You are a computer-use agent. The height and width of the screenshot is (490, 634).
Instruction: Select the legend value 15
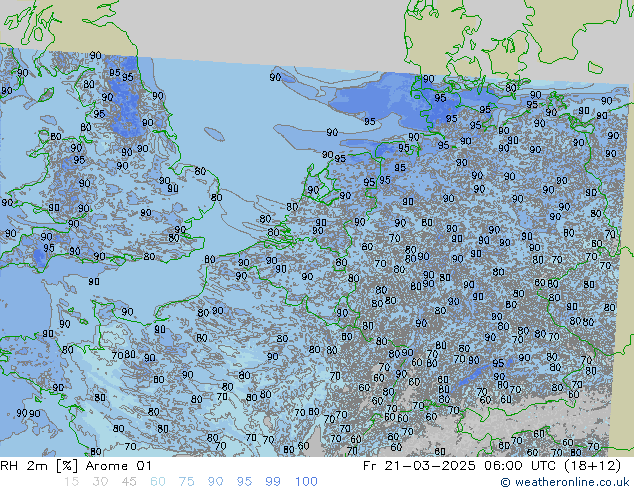coord(71,482)
